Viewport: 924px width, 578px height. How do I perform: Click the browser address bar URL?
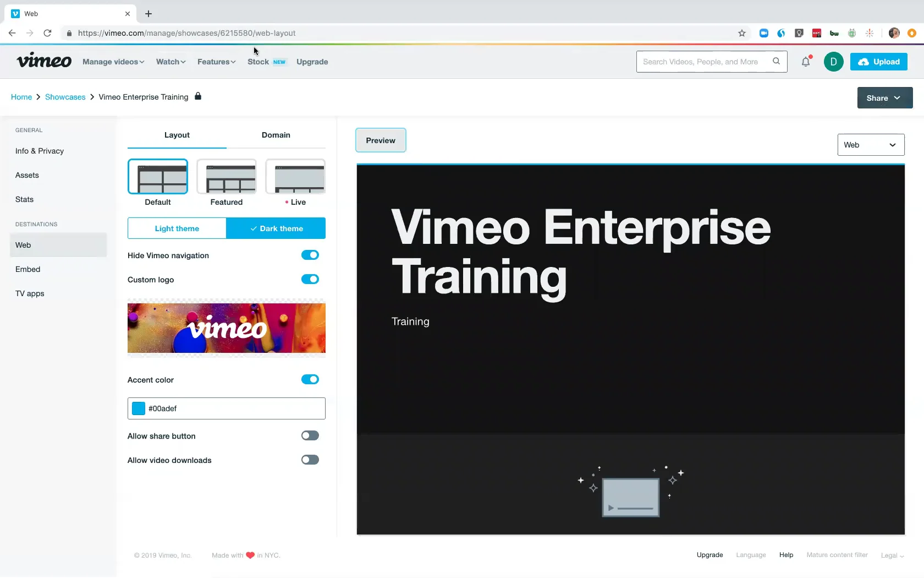(x=186, y=33)
